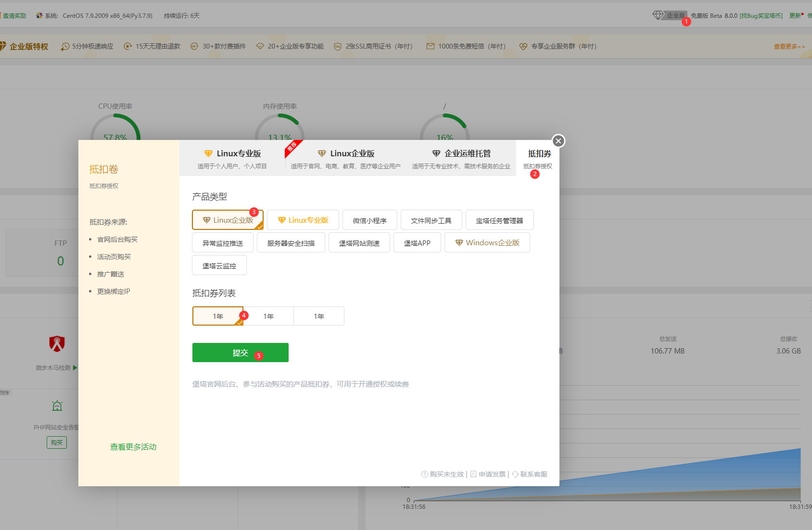The height and width of the screenshot is (530, 812).
Task: Click diamond icon on 企业运维托管 tab
Action: (436, 153)
